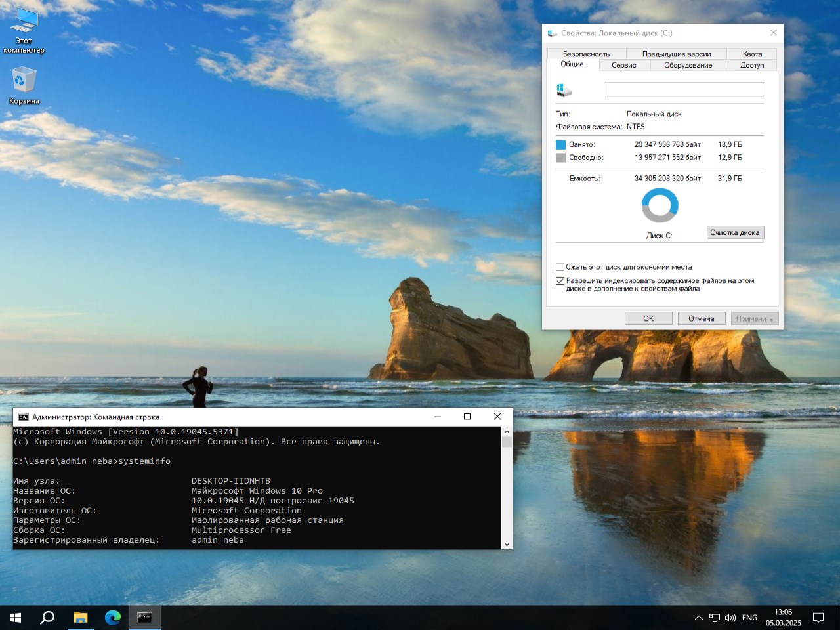The height and width of the screenshot is (630, 840).
Task: Switch to the Сервис tab
Action: click(624, 65)
